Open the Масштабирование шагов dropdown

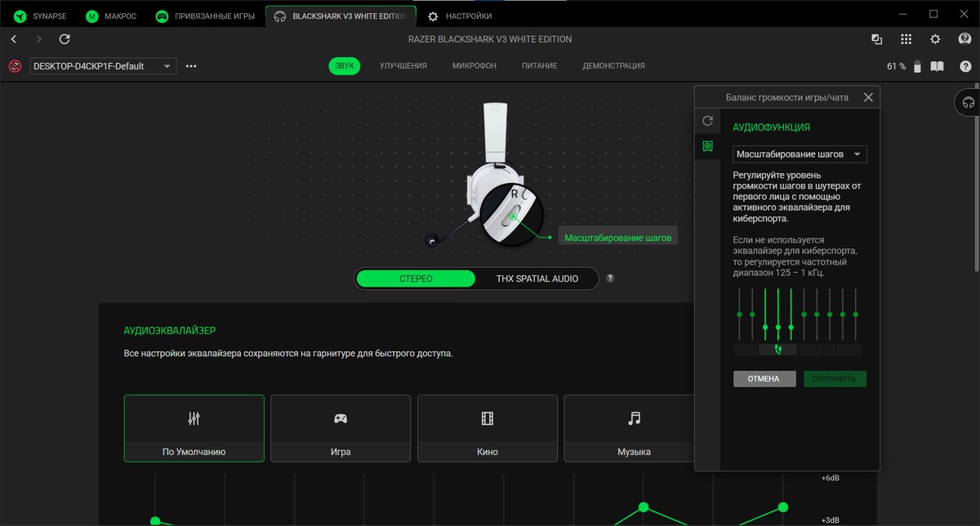click(800, 154)
